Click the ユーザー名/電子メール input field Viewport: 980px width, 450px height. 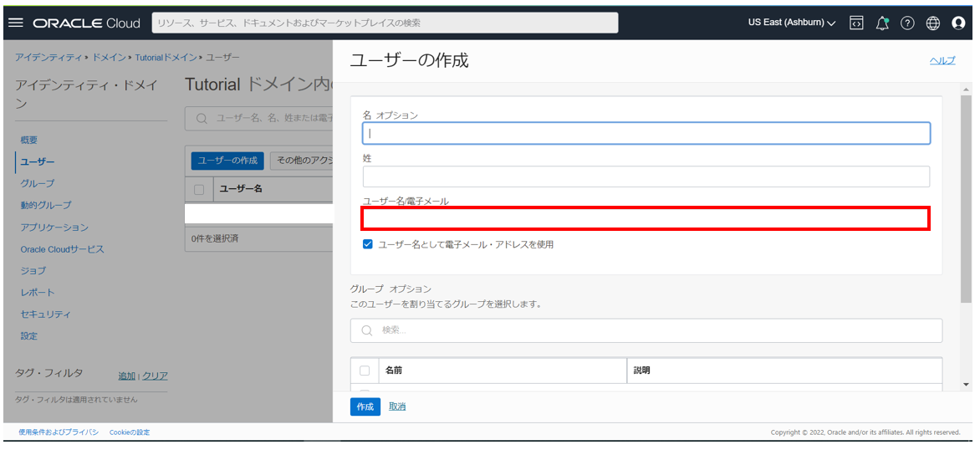click(646, 219)
